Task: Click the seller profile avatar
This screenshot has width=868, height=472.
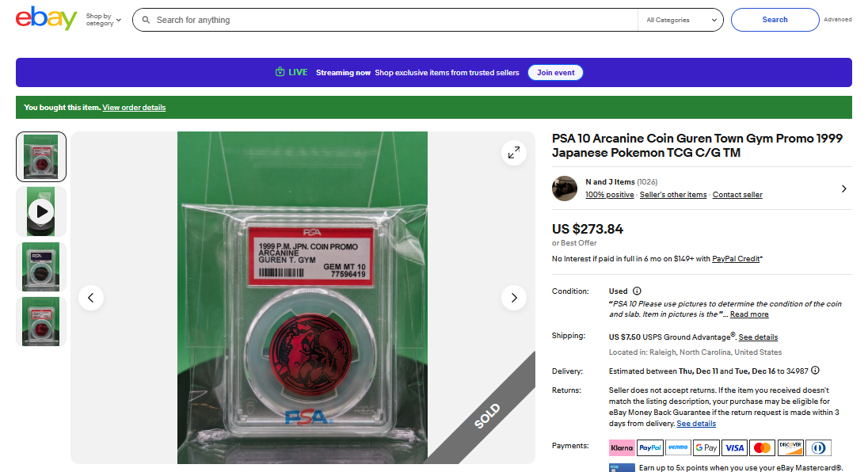Action: pos(565,188)
